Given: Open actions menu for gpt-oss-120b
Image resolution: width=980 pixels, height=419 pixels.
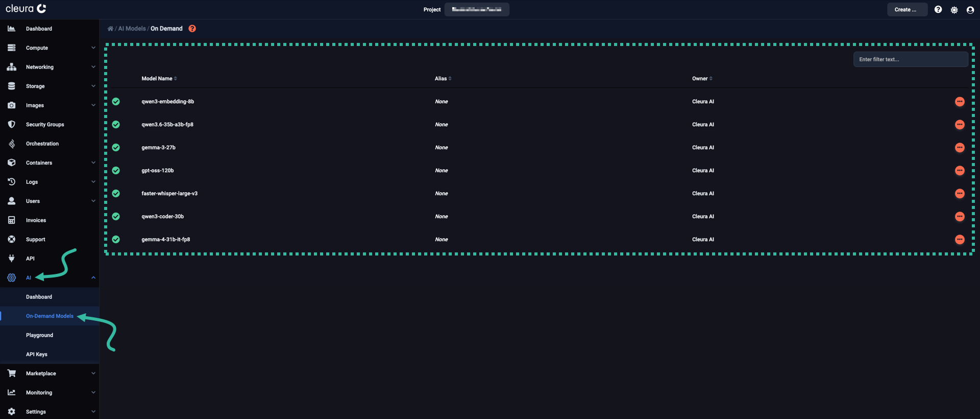Looking at the screenshot, I should click(960, 171).
